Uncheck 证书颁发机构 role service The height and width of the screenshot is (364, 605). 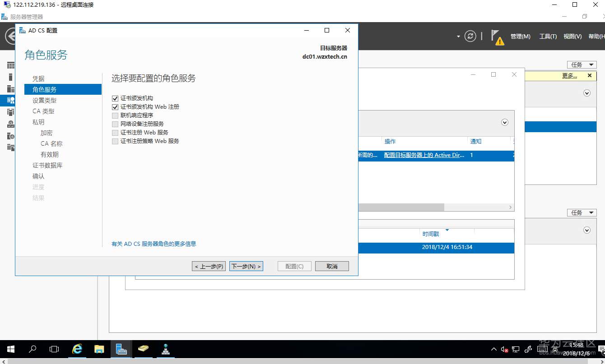115,98
